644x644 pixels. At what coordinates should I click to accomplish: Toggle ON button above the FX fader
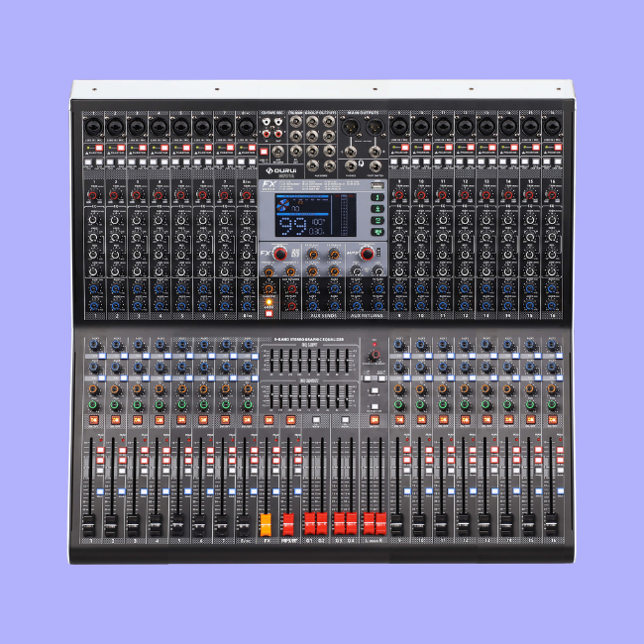point(268,420)
